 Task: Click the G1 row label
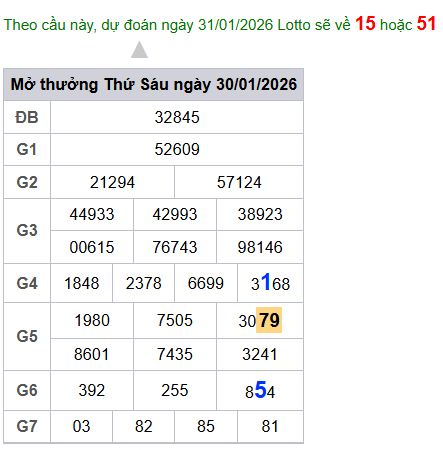click(x=27, y=149)
